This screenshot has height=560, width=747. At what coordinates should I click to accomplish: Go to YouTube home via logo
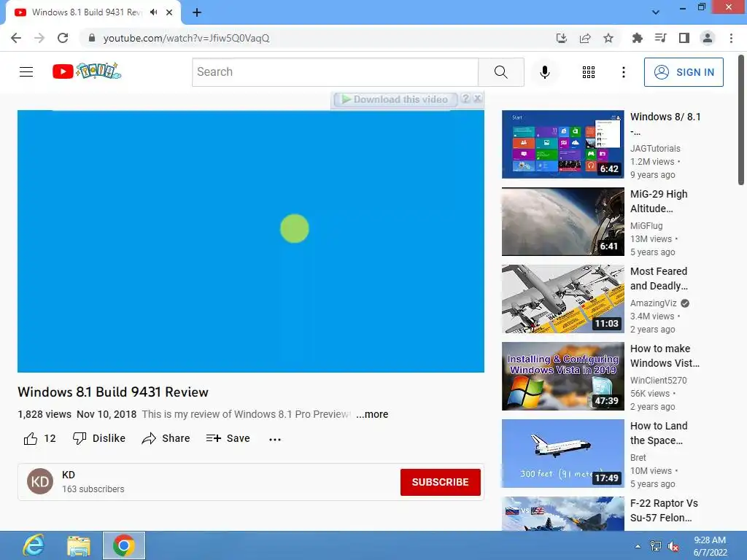point(86,71)
